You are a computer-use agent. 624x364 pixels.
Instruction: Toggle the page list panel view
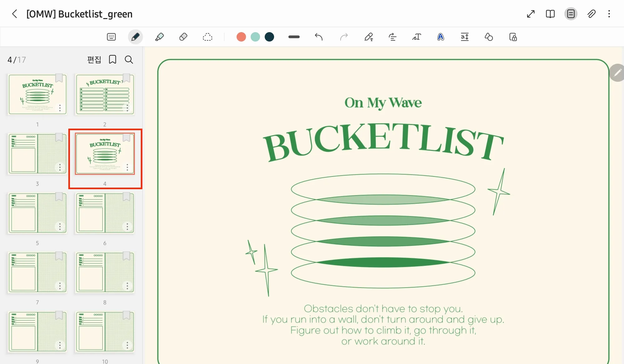coord(571,14)
